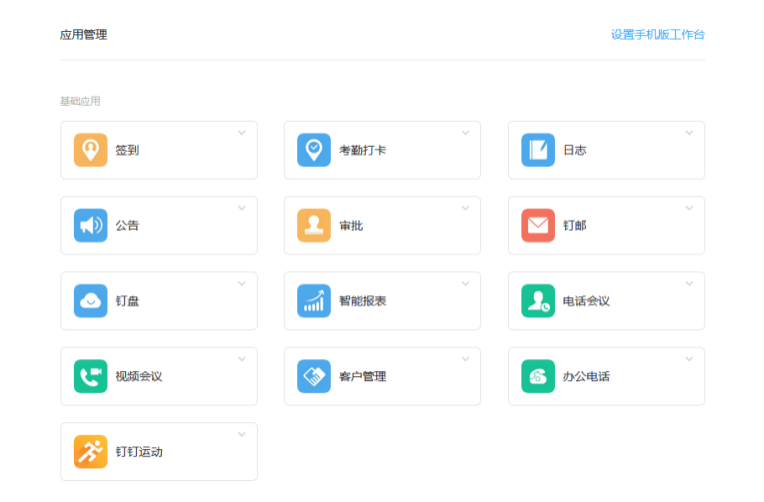Click the 应用管理 page heading
764x502 pixels.
tap(83, 35)
